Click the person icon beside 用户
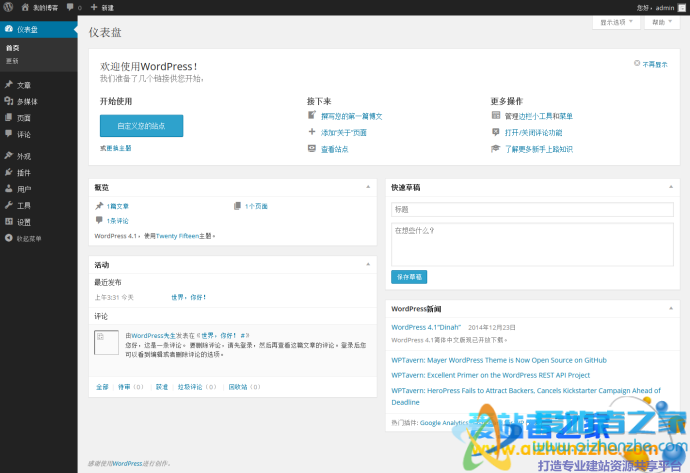 [x=8, y=188]
